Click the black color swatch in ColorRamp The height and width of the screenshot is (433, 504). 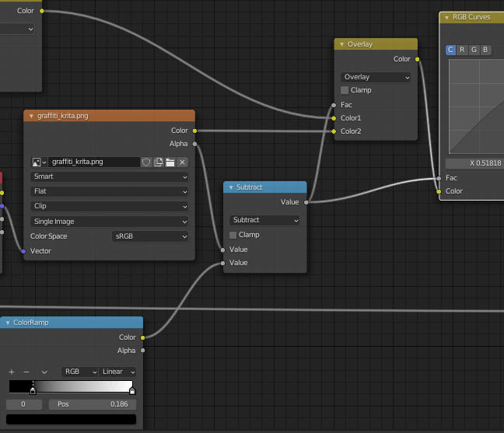[x=70, y=420]
